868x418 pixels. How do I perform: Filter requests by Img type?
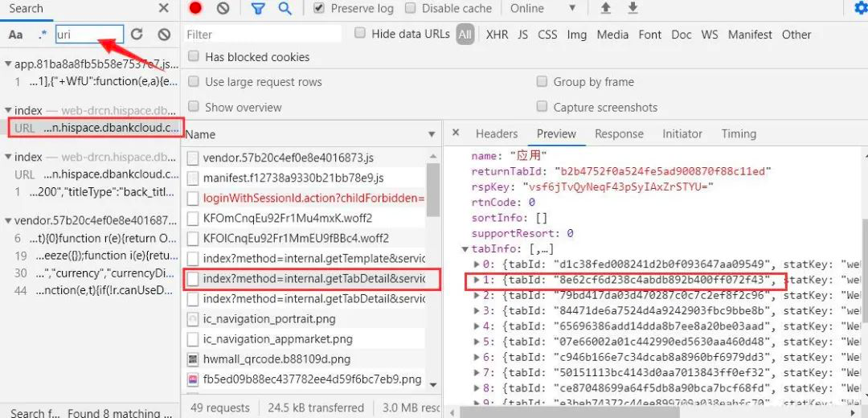(x=577, y=35)
